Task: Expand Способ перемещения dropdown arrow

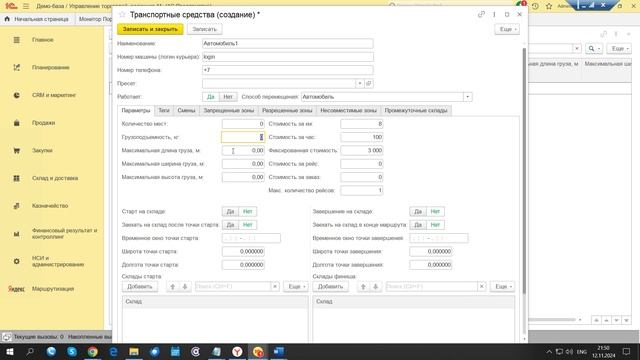Action: 468,97
